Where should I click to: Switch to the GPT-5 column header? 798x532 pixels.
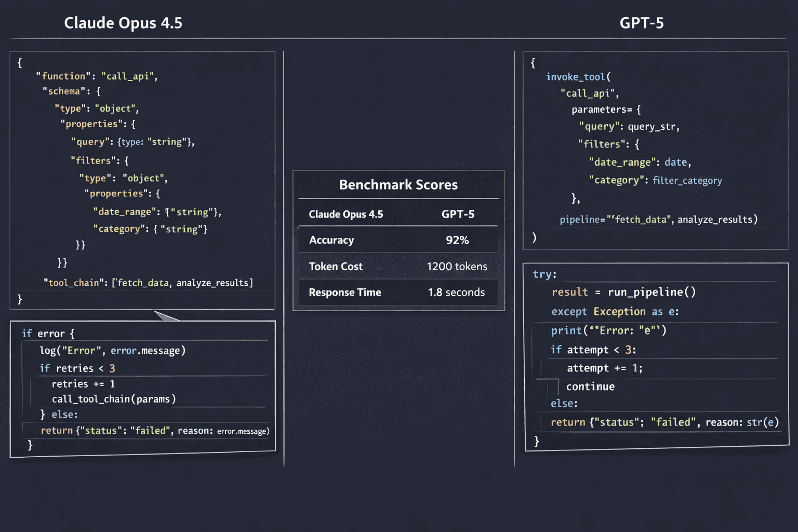pos(642,23)
